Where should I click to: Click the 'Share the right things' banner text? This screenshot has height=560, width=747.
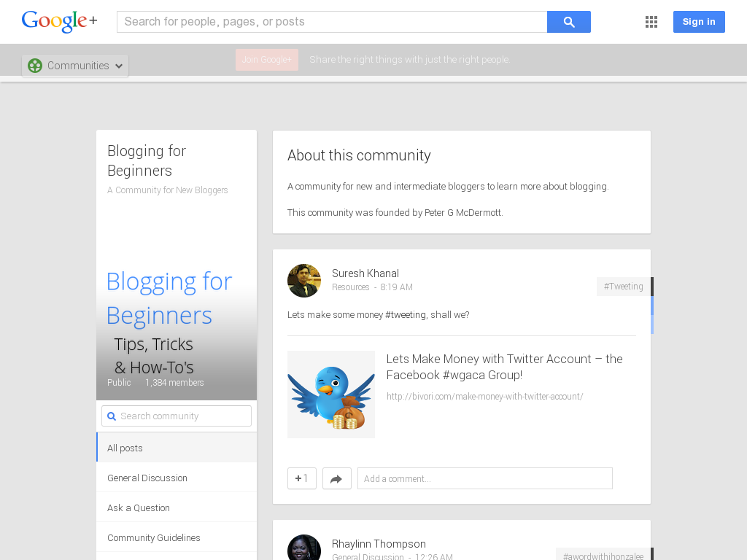click(410, 60)
